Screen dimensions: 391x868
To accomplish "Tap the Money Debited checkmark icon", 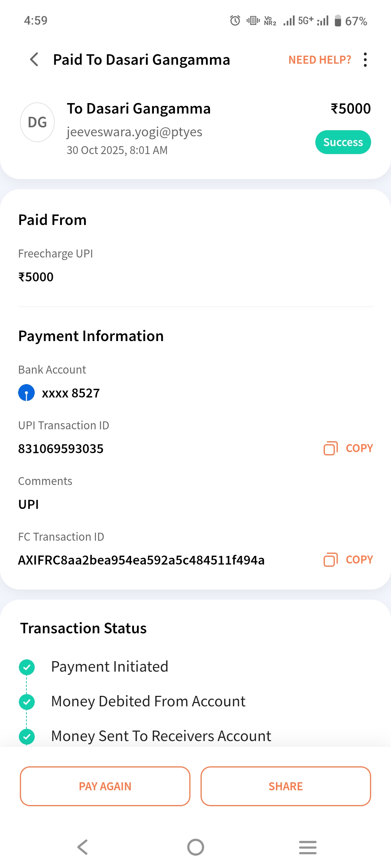I will coord(27,702).
